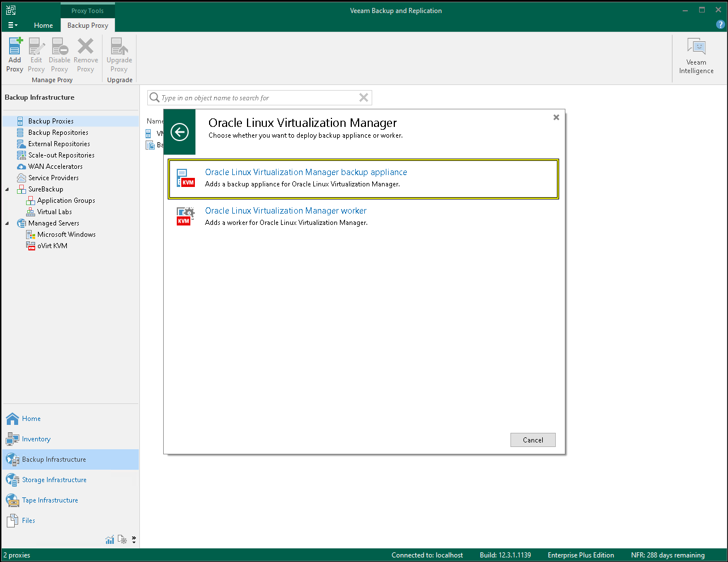
Task: Click the help question mark icon
Action: pos(720,25)
